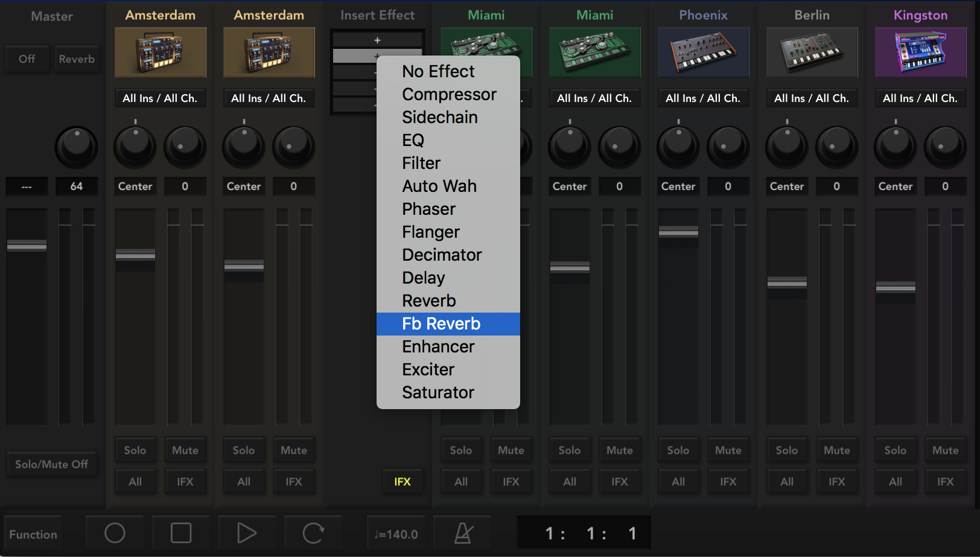Click the Berlin pan knob
Viewport: 980px width, 557px height.
[787, 147]
